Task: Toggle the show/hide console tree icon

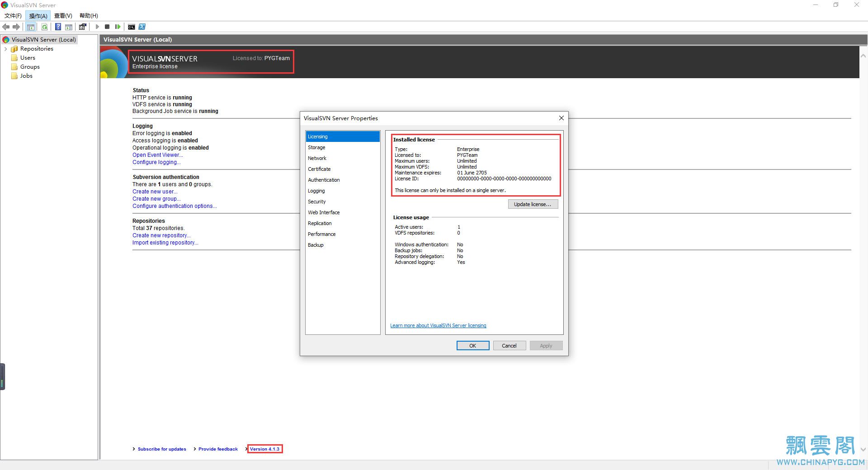Action: pyautogui.click(x=31, y=27)
